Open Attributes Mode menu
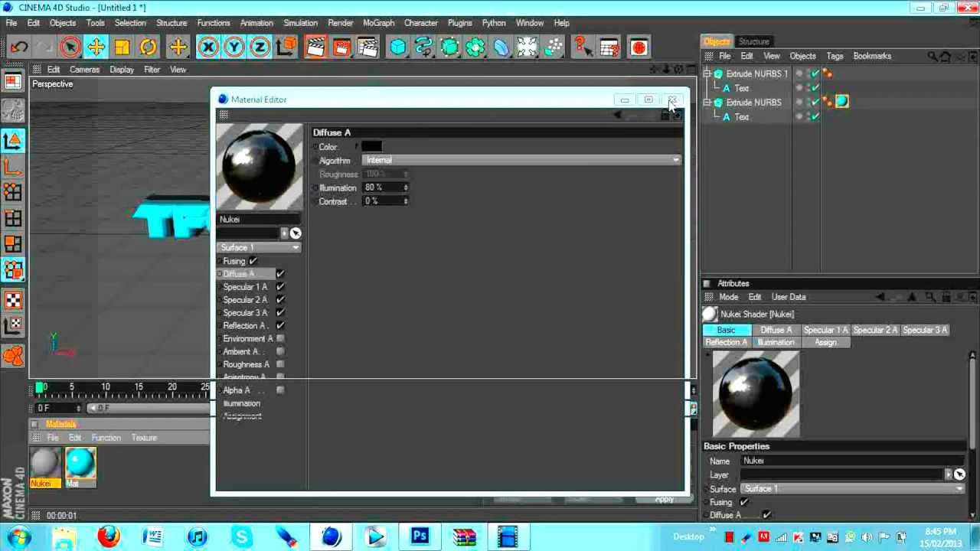980x551 pixels. pos(728,297)
